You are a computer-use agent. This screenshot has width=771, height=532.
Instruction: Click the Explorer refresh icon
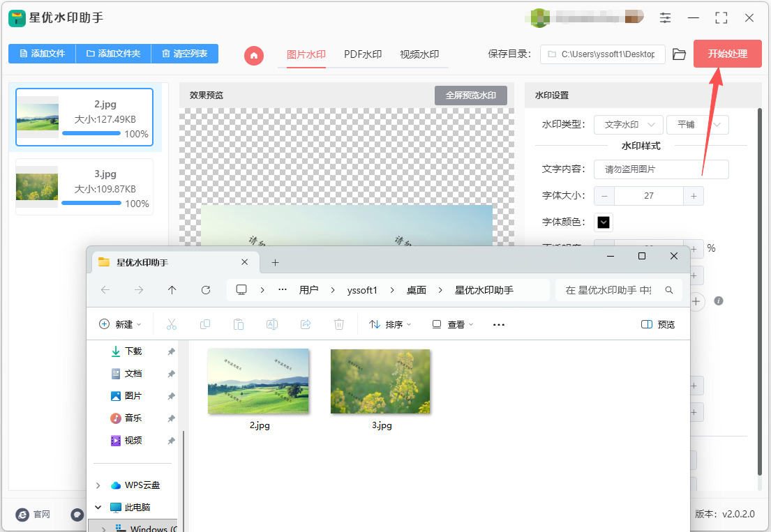tap(206, 290)
